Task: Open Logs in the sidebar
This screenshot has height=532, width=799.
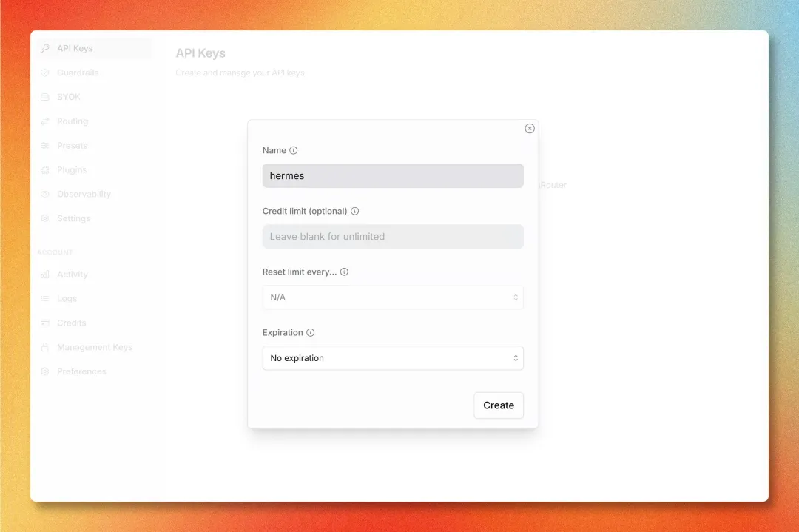Action: pos(94,299)
